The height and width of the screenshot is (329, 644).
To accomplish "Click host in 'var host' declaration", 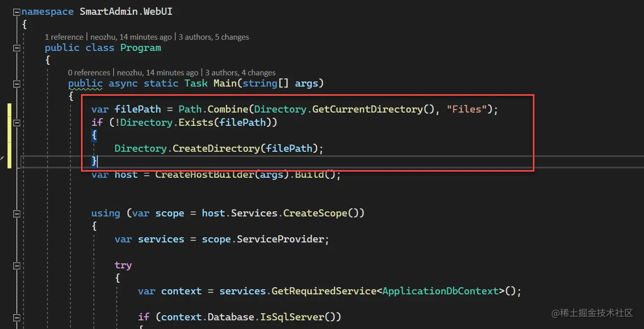I will (x=126, y=174).
